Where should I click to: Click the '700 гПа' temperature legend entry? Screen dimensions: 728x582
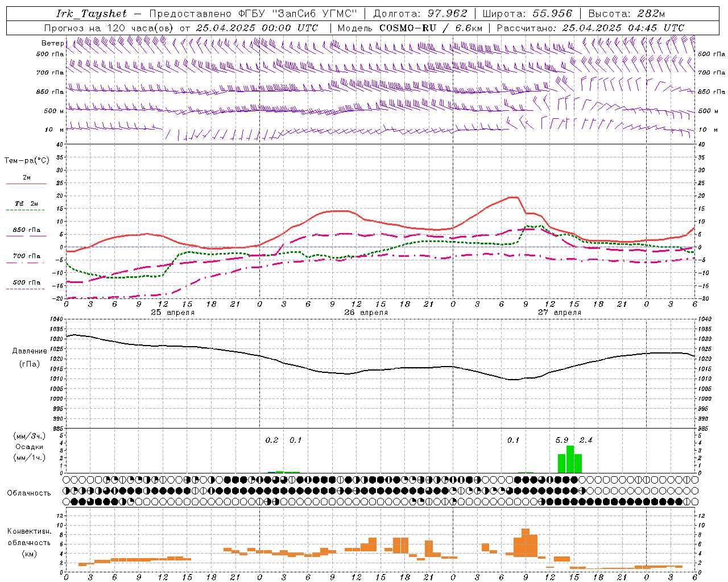coord(27,256)
